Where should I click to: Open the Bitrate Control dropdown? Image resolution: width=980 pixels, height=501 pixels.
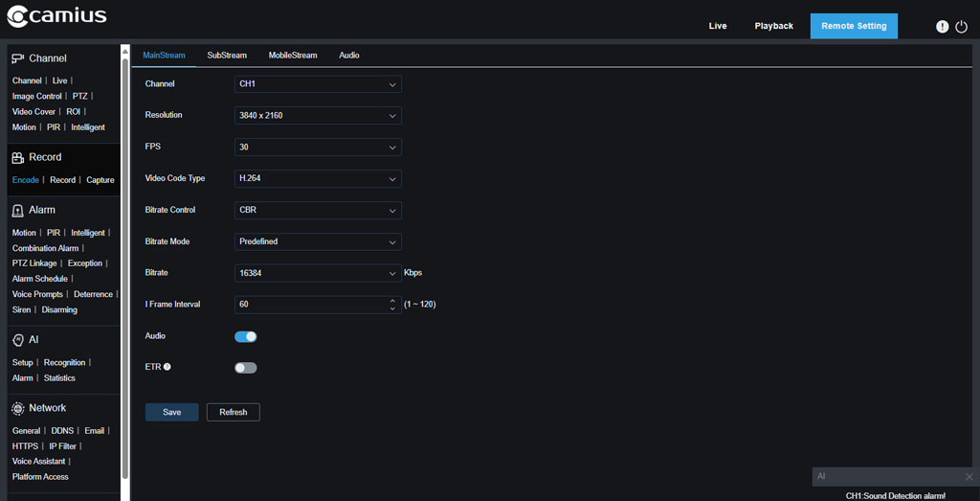tap(318, 210)
